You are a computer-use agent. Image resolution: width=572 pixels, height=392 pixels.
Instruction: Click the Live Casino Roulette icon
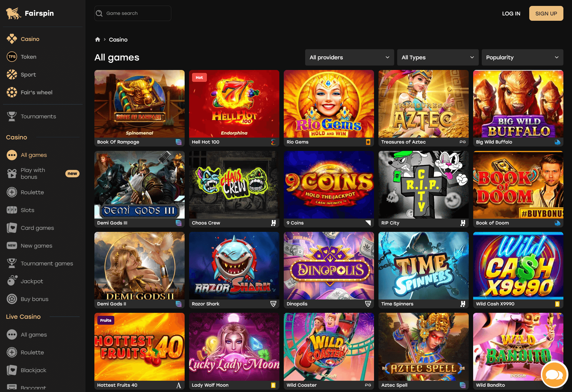[x=12, y=352]
